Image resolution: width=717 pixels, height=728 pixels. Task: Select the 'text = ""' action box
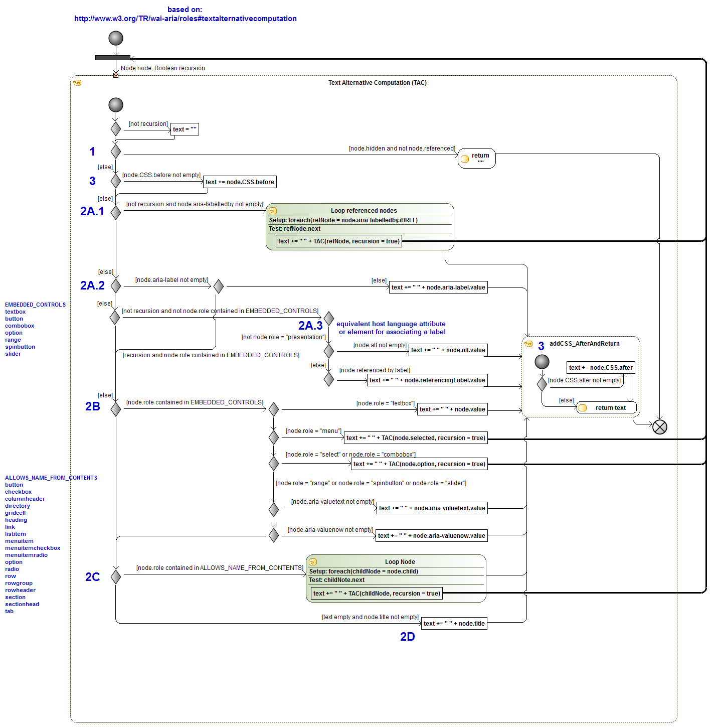pos(185,129)
